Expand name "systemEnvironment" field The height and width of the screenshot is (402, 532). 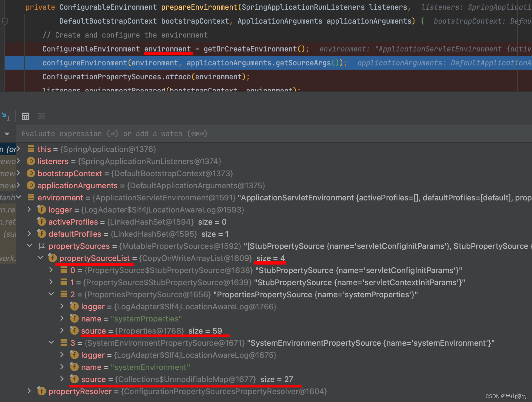click(x=62, y=367)
